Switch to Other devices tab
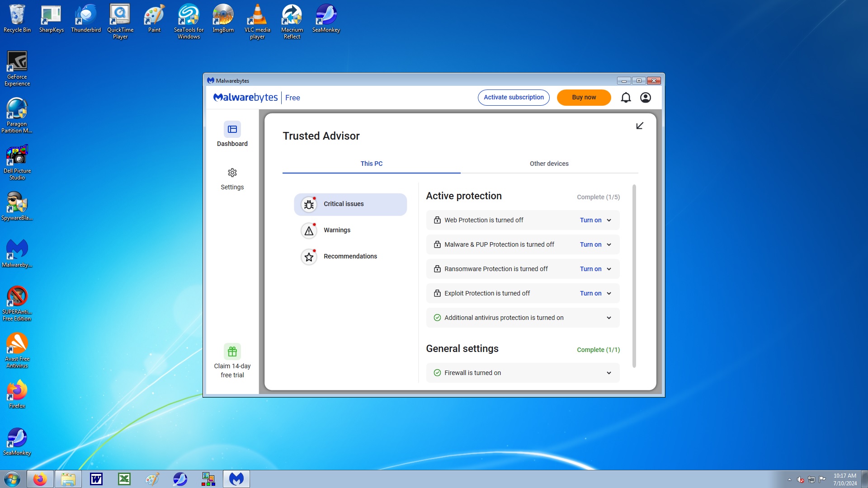The height and width of the screenshot is (488, 868). pos(549,164)
